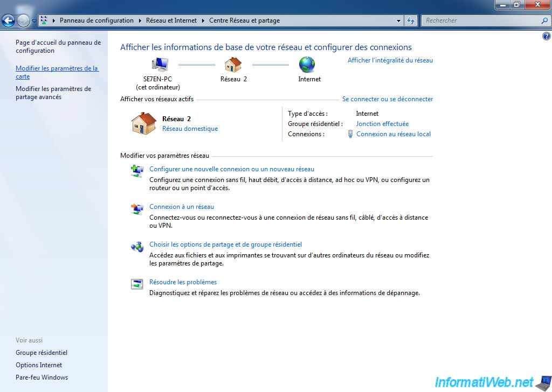
Task: Open Afficher l'intégralité du réseau
Action: pos(390,60)
